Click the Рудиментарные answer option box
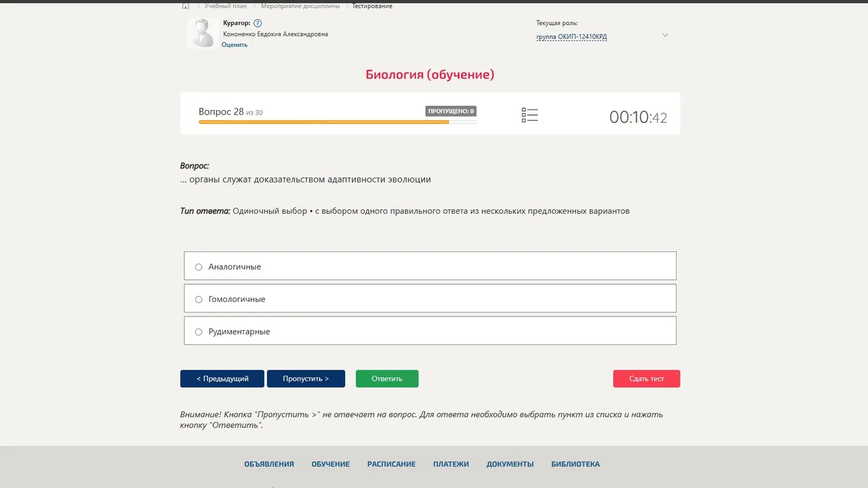This screenshot has height=488, width=868. [430, 331]
